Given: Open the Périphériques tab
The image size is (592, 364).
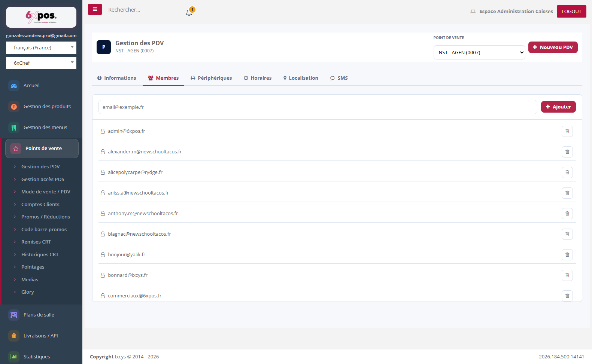Looking at the screenshot, I should click(211, 78).
